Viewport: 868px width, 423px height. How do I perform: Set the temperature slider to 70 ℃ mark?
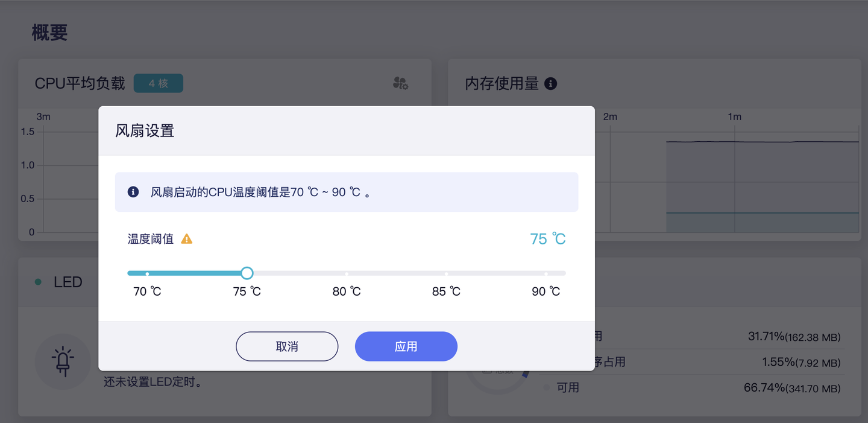[x=147, y=273]
